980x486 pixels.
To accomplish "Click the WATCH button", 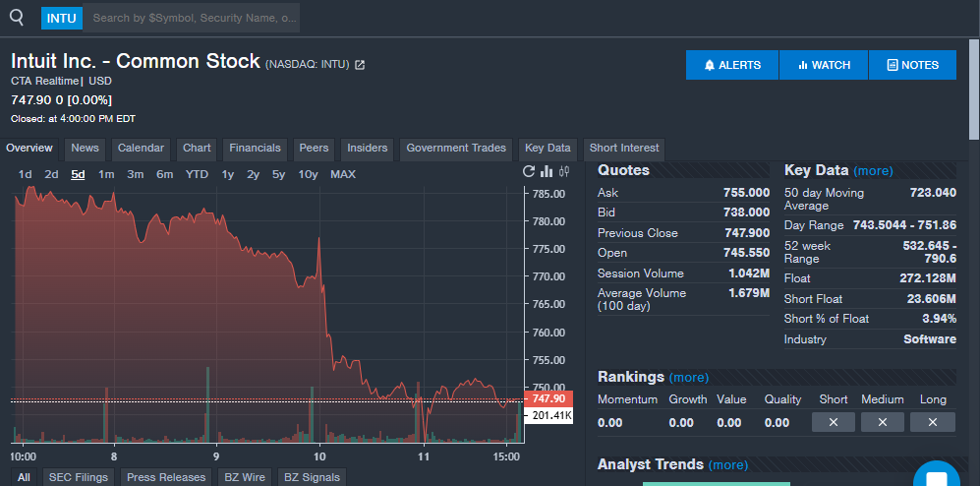I will (824, 65).
